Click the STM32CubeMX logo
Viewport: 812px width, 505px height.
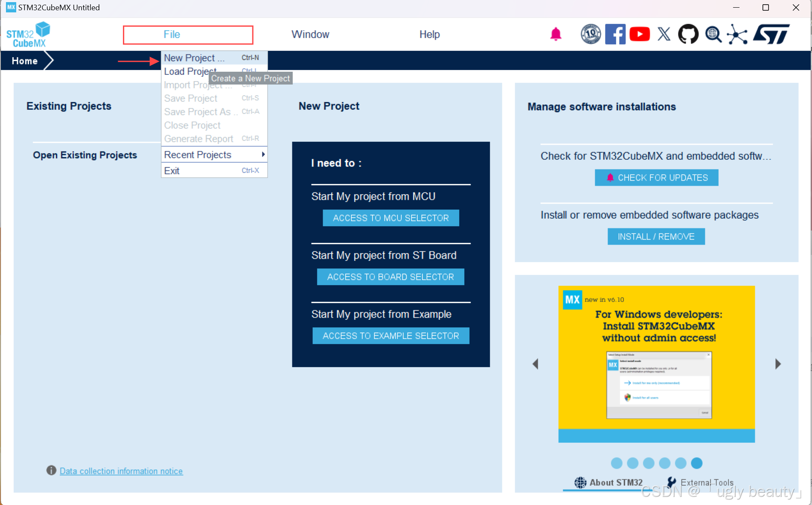28,35
